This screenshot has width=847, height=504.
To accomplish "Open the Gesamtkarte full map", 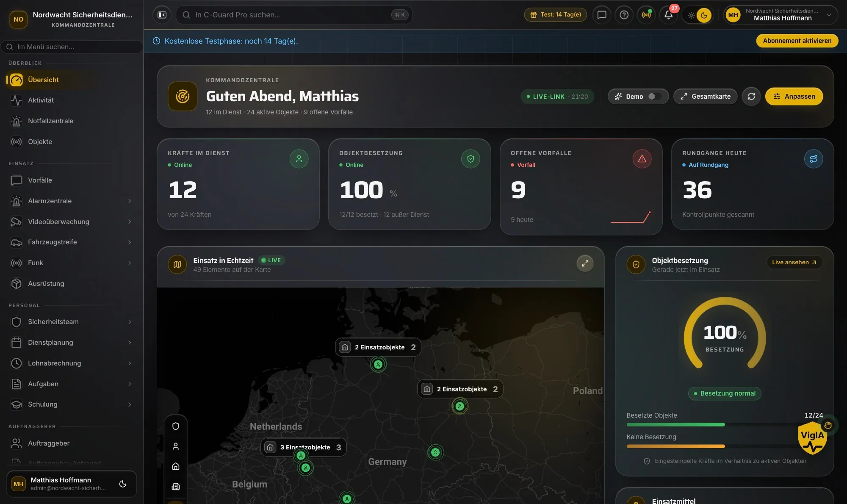I will 705,97.
